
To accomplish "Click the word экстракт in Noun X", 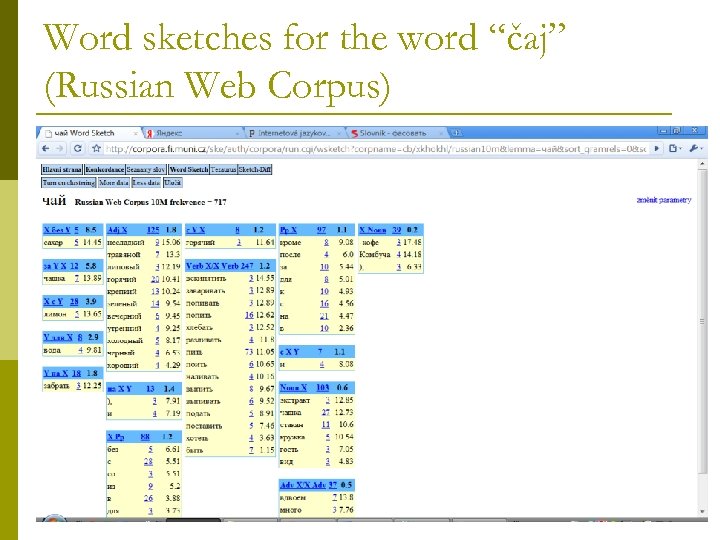I will [294, 400].
